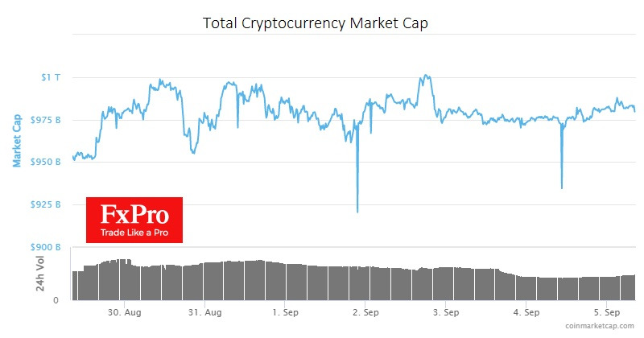
Task: Select the $1 T axis label
Action: (x=50, y=77)
